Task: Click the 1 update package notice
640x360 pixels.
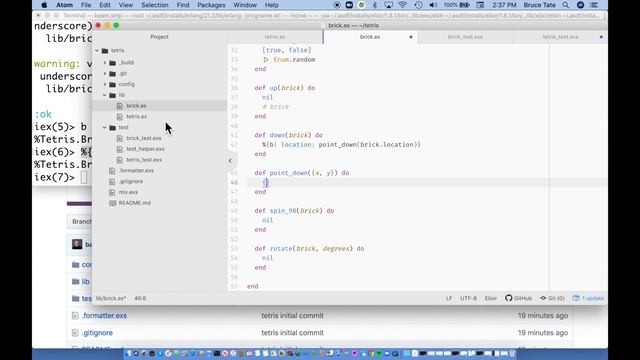Action: coord(588,298)
